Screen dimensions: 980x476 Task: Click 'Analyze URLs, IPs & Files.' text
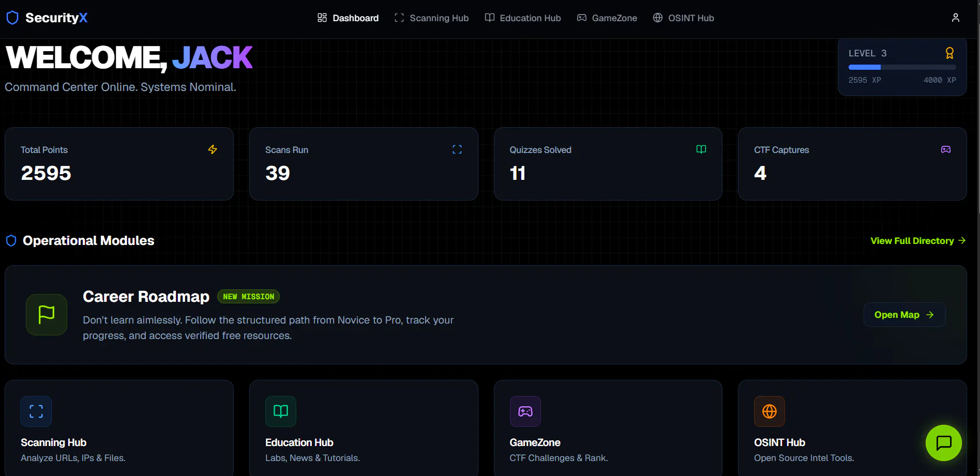tap(73, 458)
